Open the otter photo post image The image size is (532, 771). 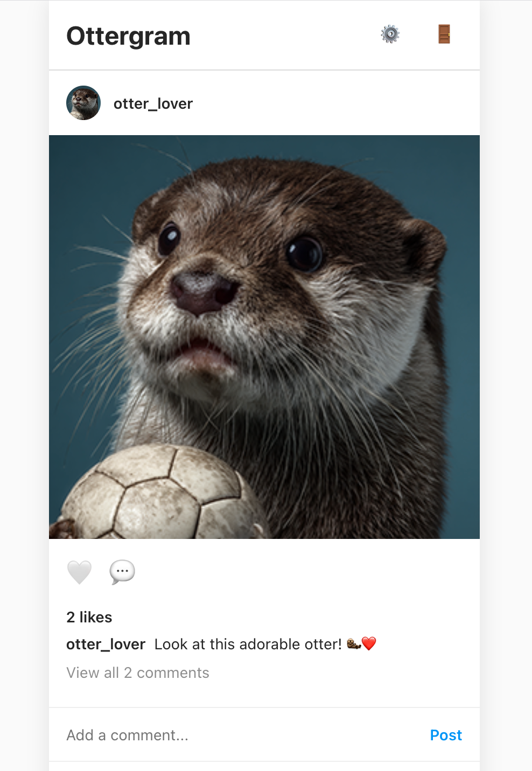tap(264, 337)
